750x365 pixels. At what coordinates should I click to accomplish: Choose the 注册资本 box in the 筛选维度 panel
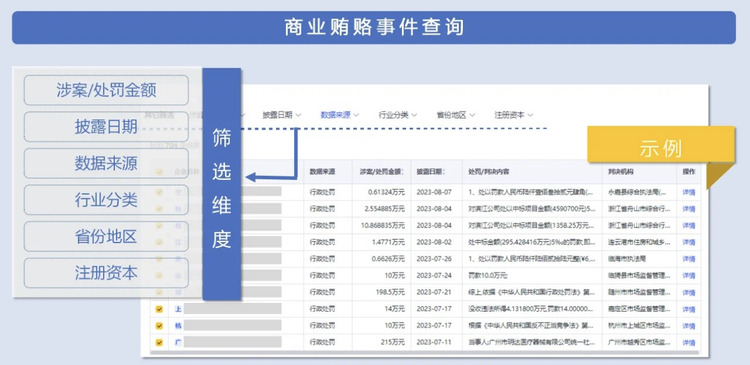[106, 273]
